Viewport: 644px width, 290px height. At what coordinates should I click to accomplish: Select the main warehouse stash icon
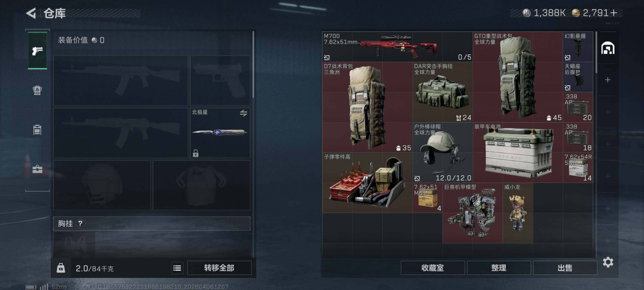click(608, 48)
